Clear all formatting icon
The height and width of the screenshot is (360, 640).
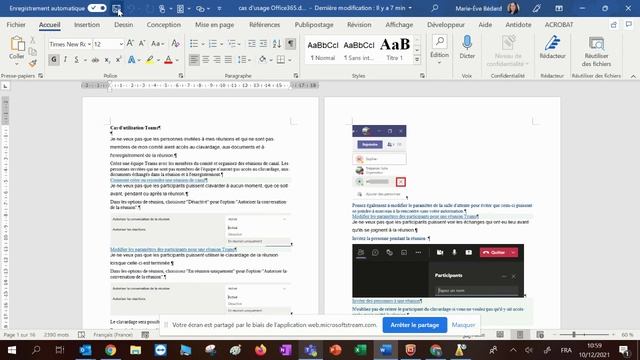(176, 43)
